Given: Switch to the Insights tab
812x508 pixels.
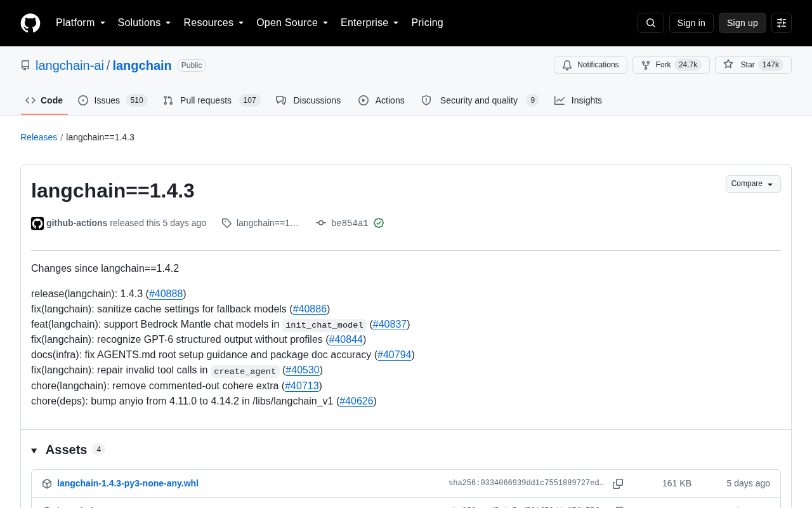Looking at the screenshot, I should click(578, 100).
